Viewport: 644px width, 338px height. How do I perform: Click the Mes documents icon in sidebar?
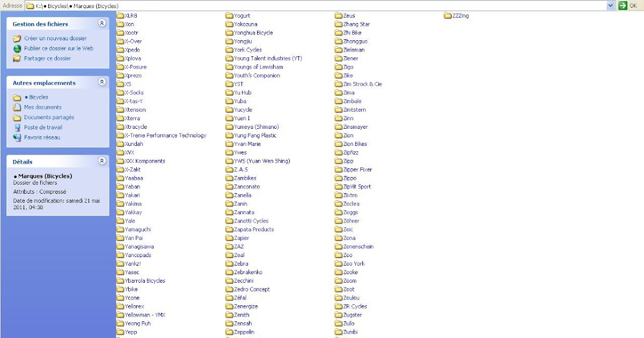[17, 107]
